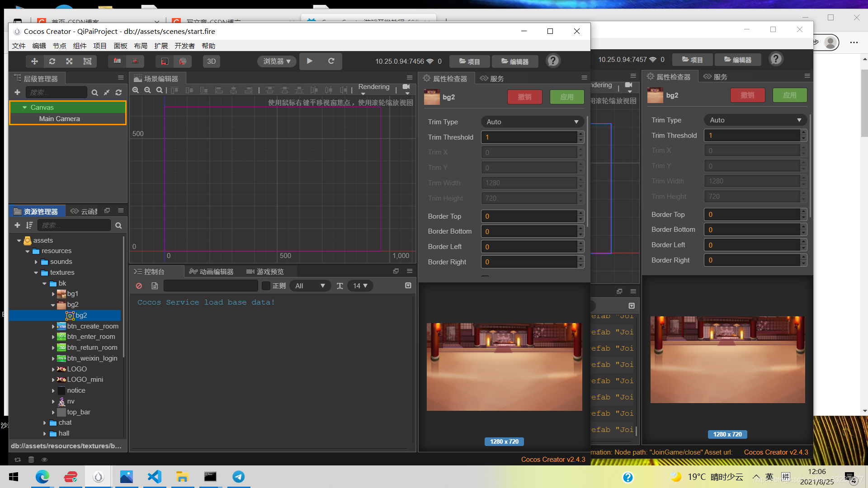Click the green 应用 apply button
868x488 pixels.
(x=567, y=97)
